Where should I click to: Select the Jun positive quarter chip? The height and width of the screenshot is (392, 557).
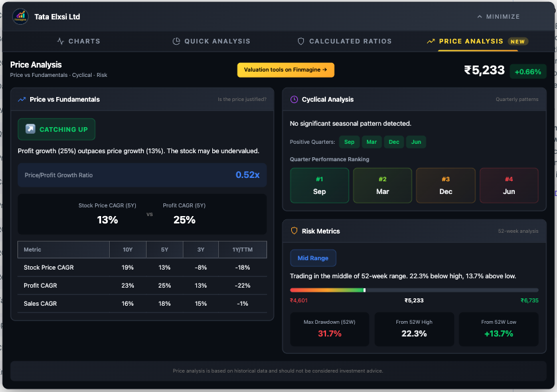pyautogui.click(x=416, y=142)
